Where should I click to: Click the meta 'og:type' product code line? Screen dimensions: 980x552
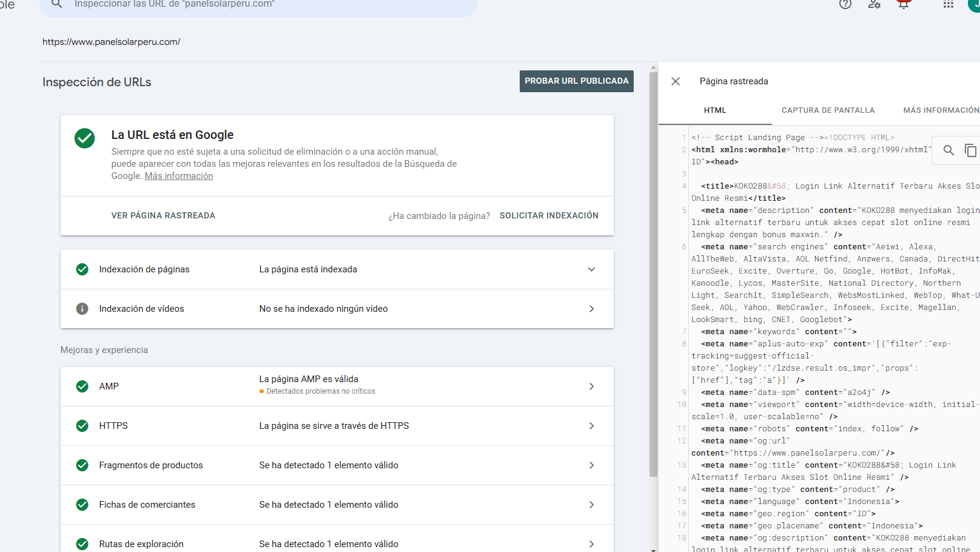point(798,490)
